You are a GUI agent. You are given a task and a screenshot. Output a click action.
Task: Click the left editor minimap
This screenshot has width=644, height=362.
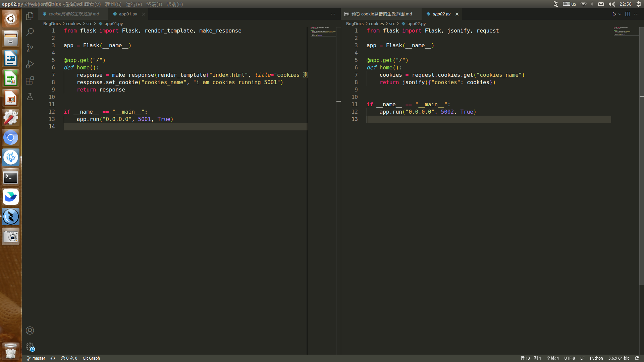pos(323,32)
